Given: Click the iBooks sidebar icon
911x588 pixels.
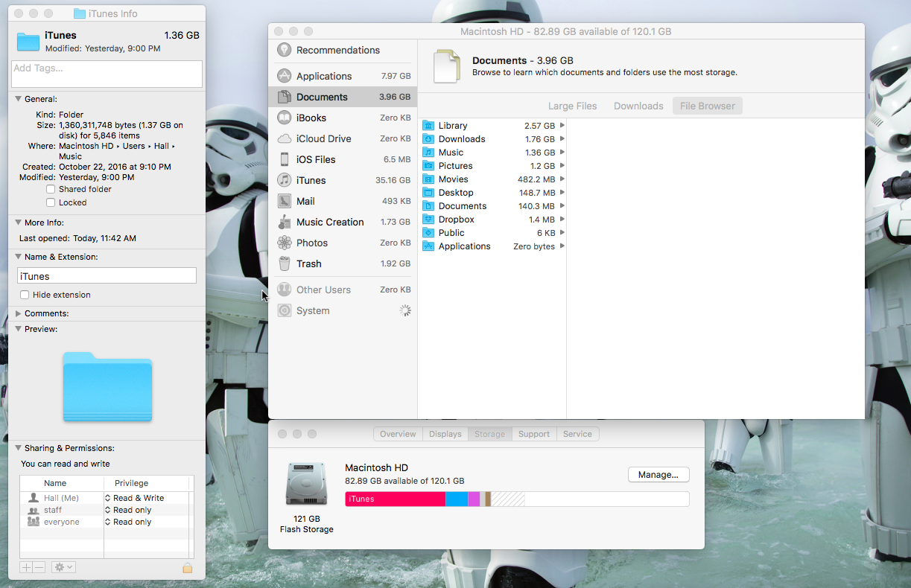Looking at the screenshot, I should click(x=284, y=118).
